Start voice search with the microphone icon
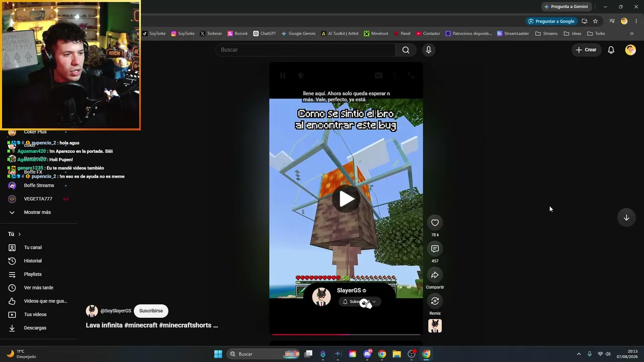Viewport: 644px width, 362px height. coord(429,50)
